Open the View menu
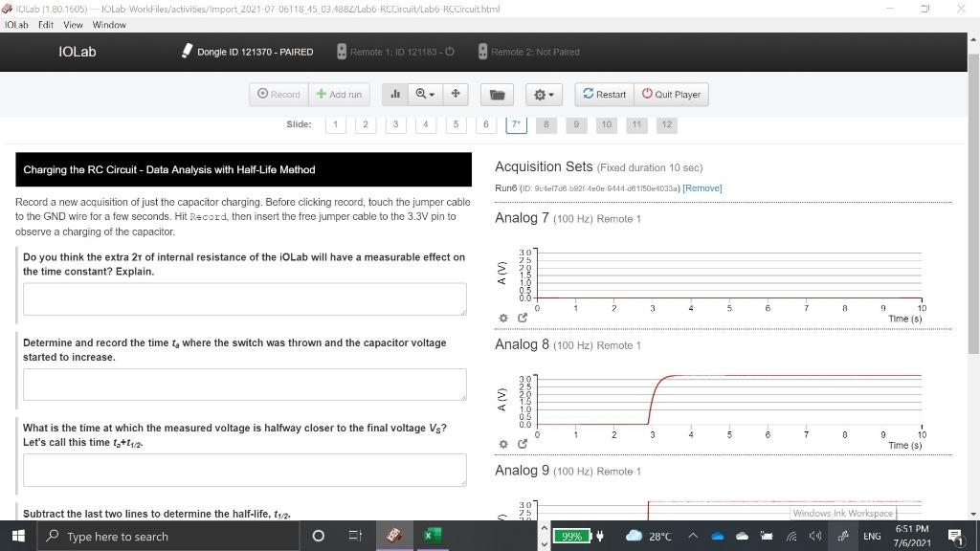 tap(73, 25)
